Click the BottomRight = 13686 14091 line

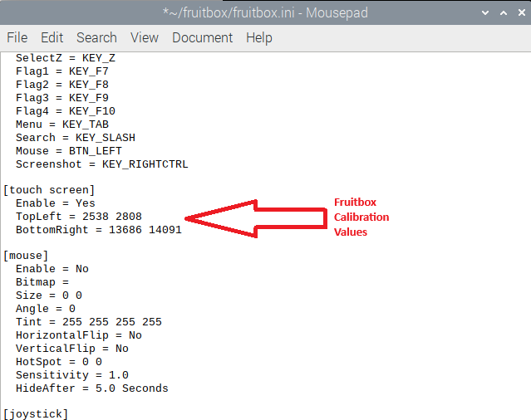pos(99,230)
